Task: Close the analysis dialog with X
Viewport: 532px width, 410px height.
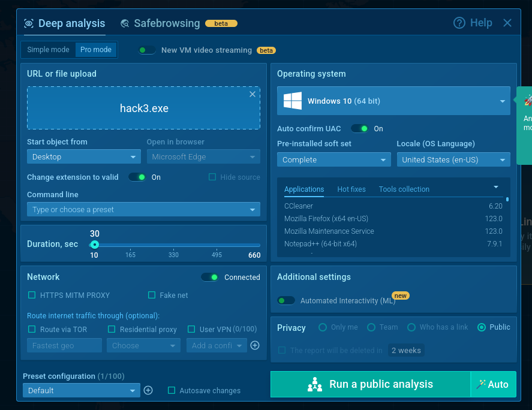Action: pyautogui.click(x=507, y=23)
